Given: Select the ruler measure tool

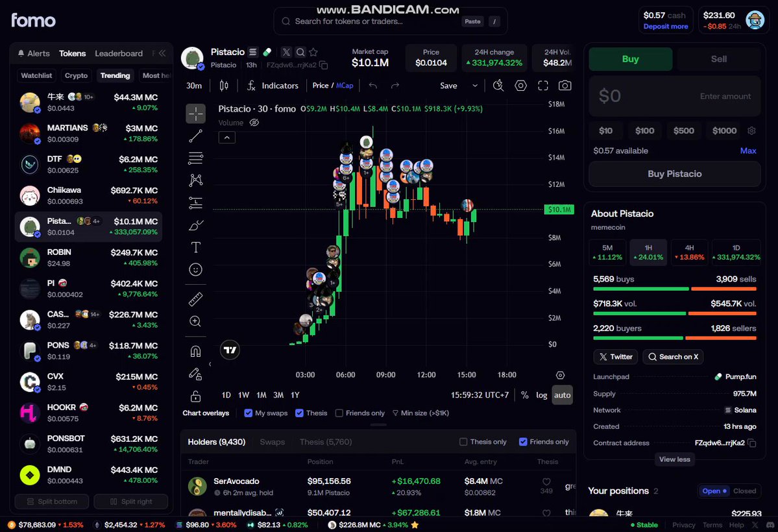Looking at the screenshot, I should click(x=195, y=298).
